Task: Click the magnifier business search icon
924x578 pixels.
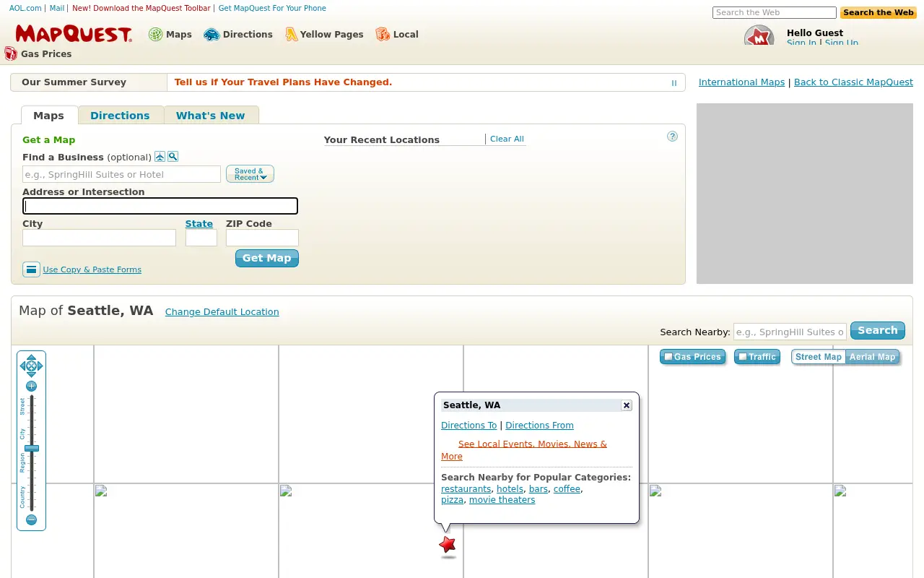Action: pyautogui.click(x=173, y=157)
